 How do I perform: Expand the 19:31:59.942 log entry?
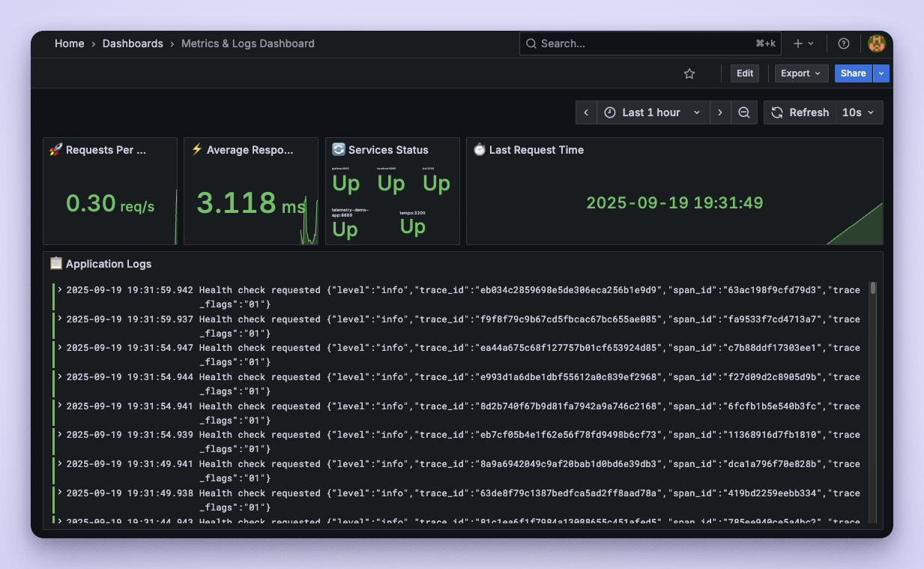60,289
